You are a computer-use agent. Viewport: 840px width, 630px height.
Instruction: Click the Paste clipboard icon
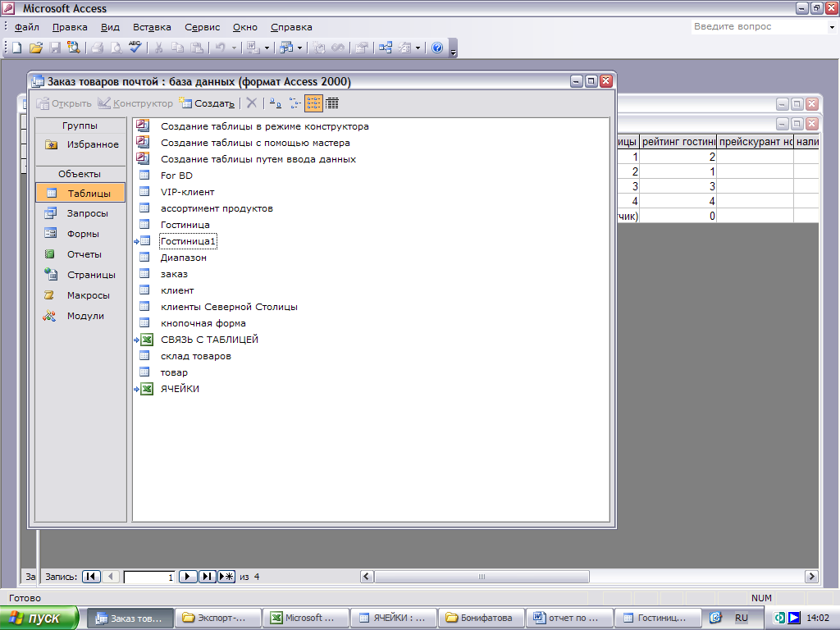[x=197, y=48]
